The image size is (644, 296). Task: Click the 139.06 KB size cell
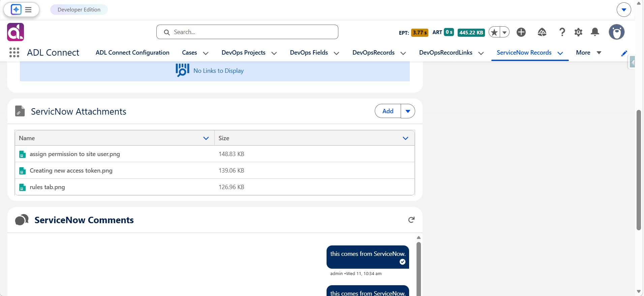(x=231, y=171)
